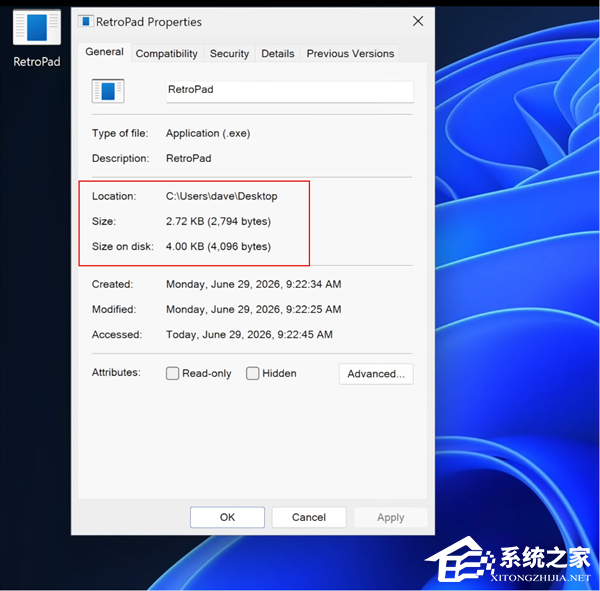Open the Security tab

(229, 54)
